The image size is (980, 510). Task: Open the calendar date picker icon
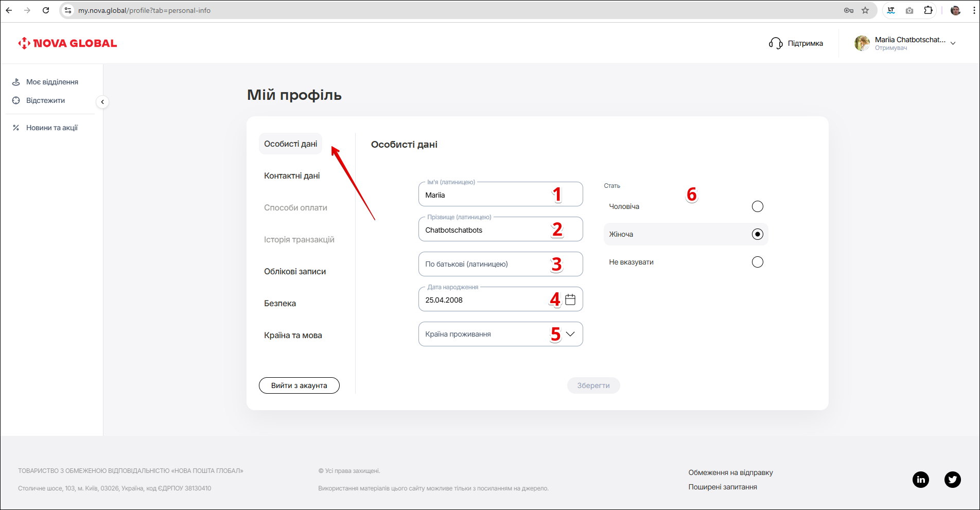click(570, 300)
